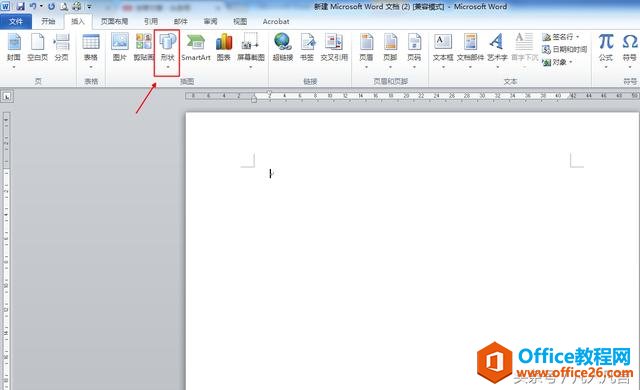The height and width of the screenshot is (390, 640).
Task: Click Date and Time (日期和时间)
Action: click(x=565, y=49)
